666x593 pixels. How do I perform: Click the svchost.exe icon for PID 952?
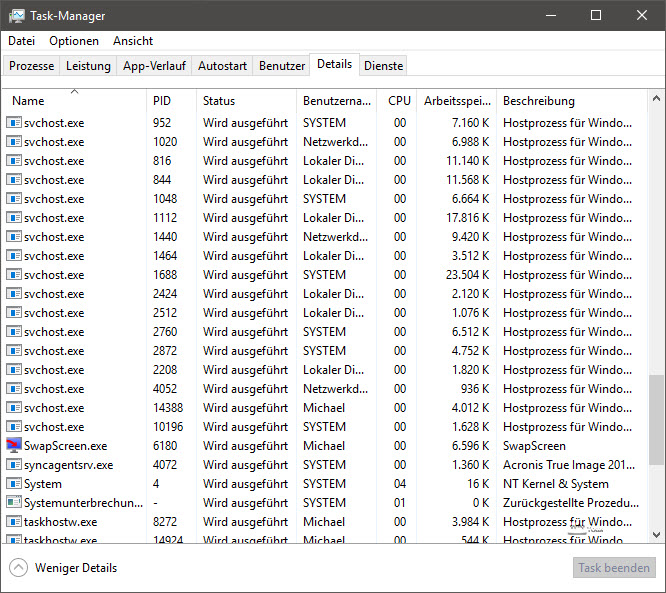14,123
